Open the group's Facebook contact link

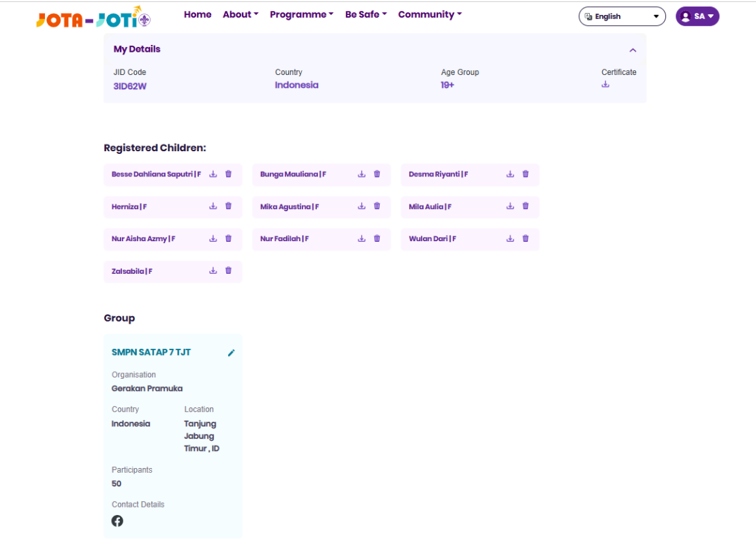[118, 520]
